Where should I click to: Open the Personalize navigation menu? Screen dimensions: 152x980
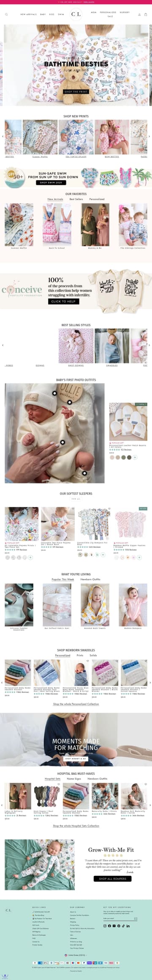click(108, 12)
